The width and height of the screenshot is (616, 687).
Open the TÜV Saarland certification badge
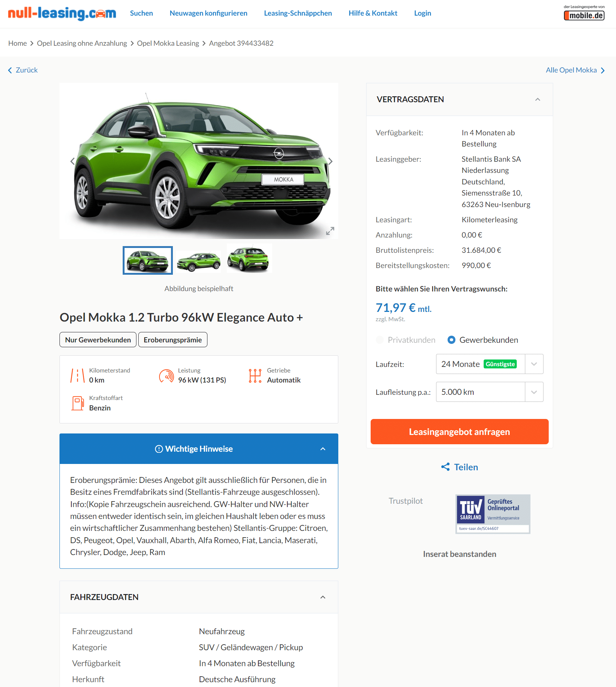[493, 514]
